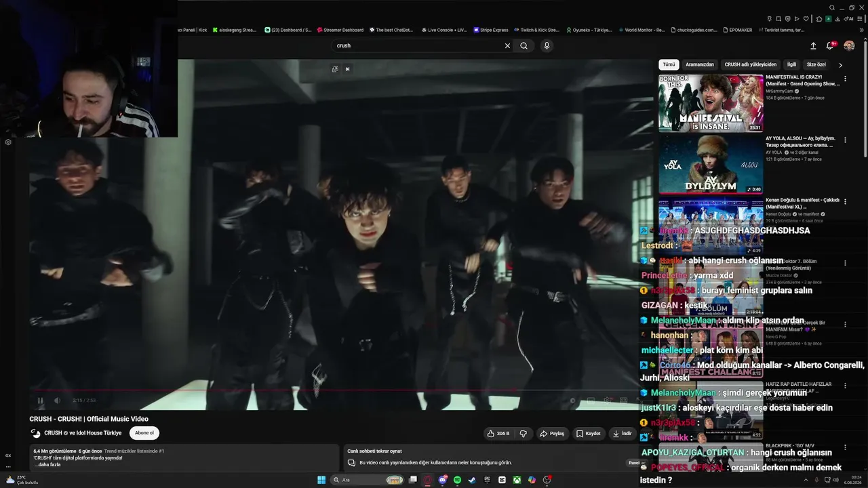Viewport: 868px width, 488px height.
Task: Click the taskbar search box 'Ara'
Action: pyautogui.click(x=368, y=480)
